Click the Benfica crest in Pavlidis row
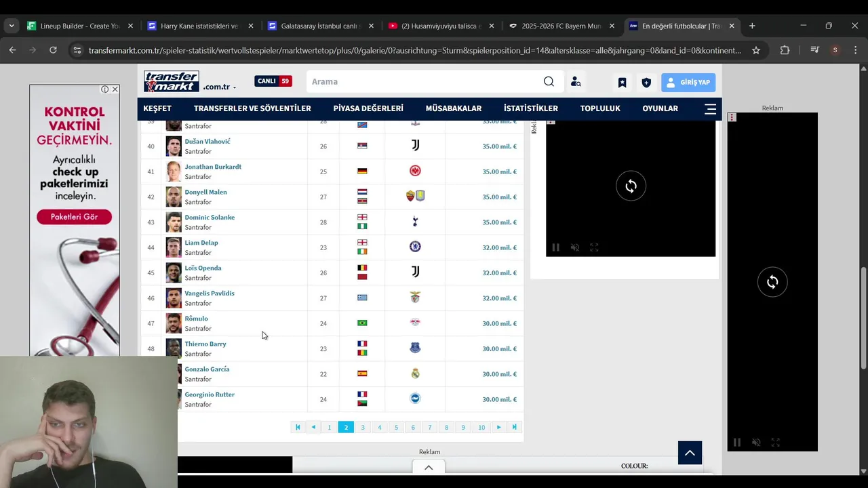The height and width of the screenshot is (488, 868). [x=415, y=298]
